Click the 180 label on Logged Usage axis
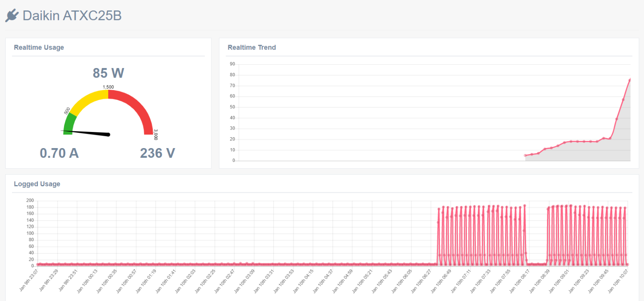The width and height of the screenshot is (644, 301). pyautogui.click(x=30, y=207)
